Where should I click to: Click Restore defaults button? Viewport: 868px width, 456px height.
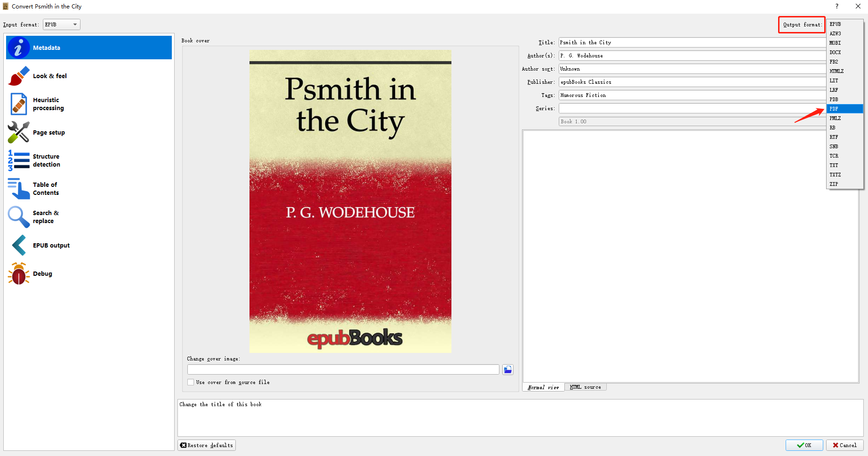[x=207, y=445]
